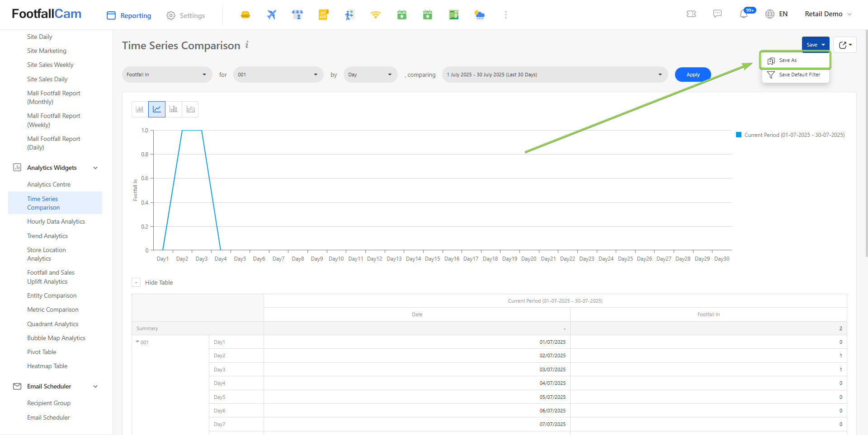Image resolution: width=868 pixels, height=435 pixels.
Task: Open the notifications bell
Action: point(744,14)
